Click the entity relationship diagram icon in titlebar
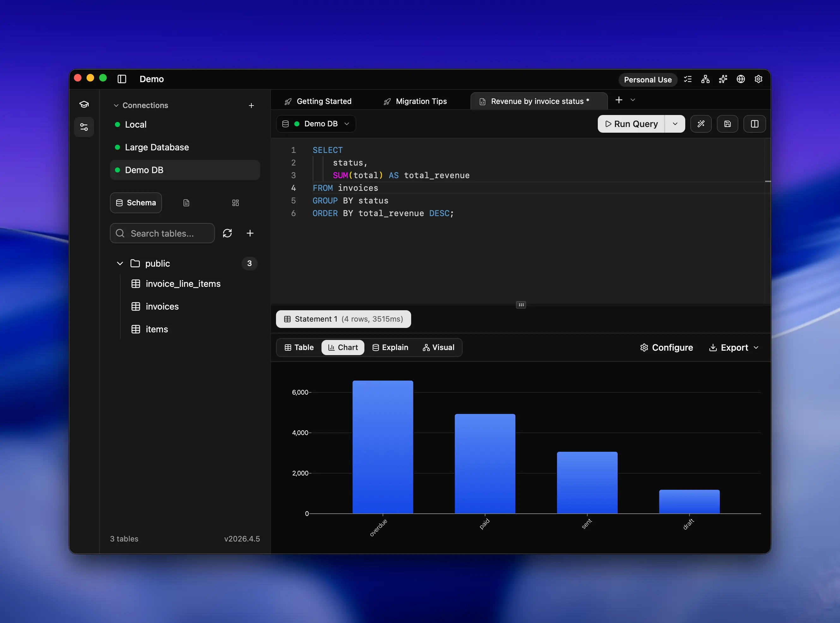Screen dimensions: 840x623 (x=705, y=79)
